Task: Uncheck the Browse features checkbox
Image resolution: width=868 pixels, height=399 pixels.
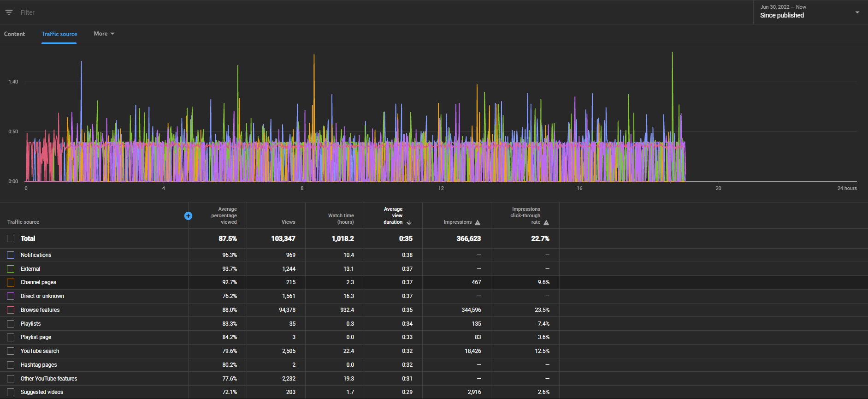Action: click(11, 310)
